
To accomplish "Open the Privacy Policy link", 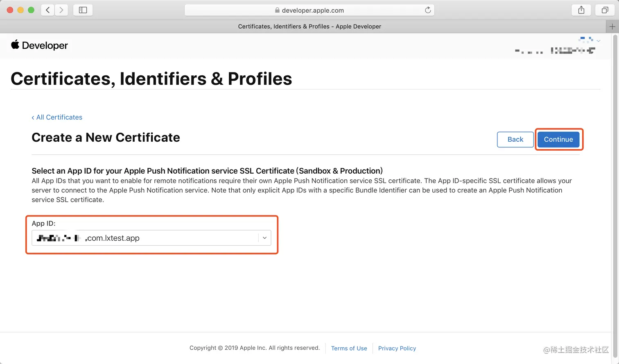I will pos(397,348).
